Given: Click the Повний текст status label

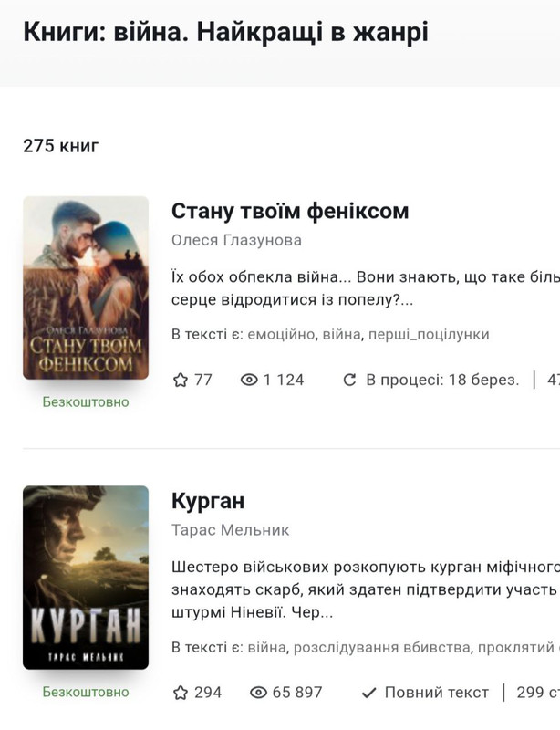Looking at the screenshot, I should tap(437, 693).
